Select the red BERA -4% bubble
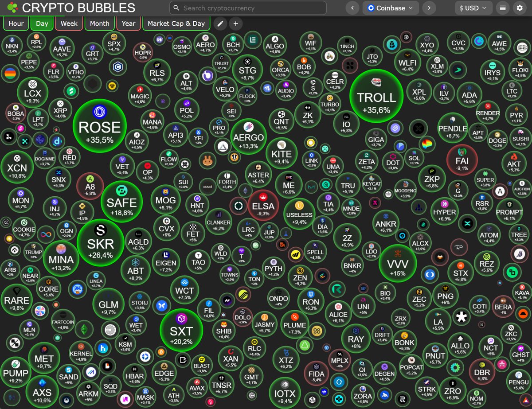532x409 pixels. click(503, 306)
